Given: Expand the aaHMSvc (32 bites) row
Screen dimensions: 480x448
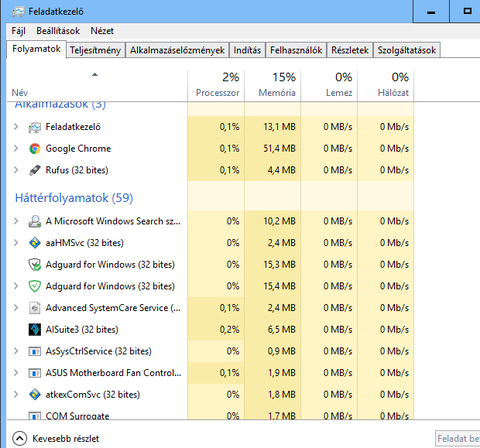Looking at the screenshot, I should coord(16,243).
